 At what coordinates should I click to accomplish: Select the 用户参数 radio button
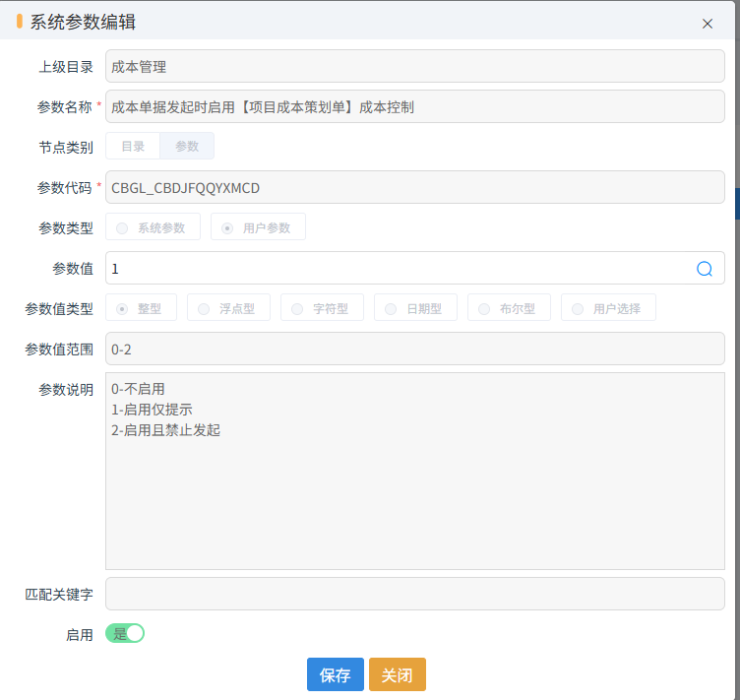point(258,227)
